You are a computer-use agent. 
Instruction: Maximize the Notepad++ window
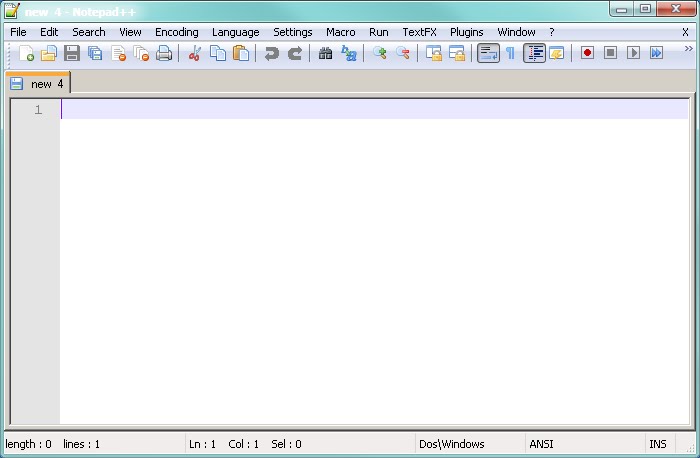pyautogui.click(x=646, y=9)
